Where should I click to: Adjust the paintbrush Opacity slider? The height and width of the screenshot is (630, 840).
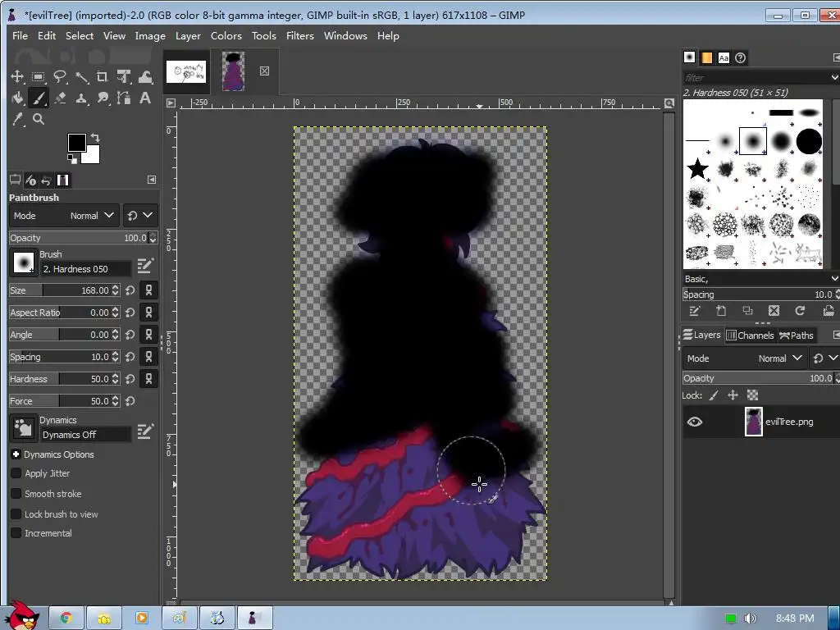[79, 238]
